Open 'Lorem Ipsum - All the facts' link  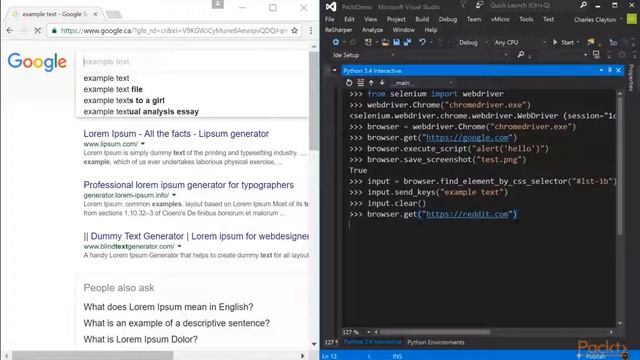pyautogui.click(x=176, y=134)
